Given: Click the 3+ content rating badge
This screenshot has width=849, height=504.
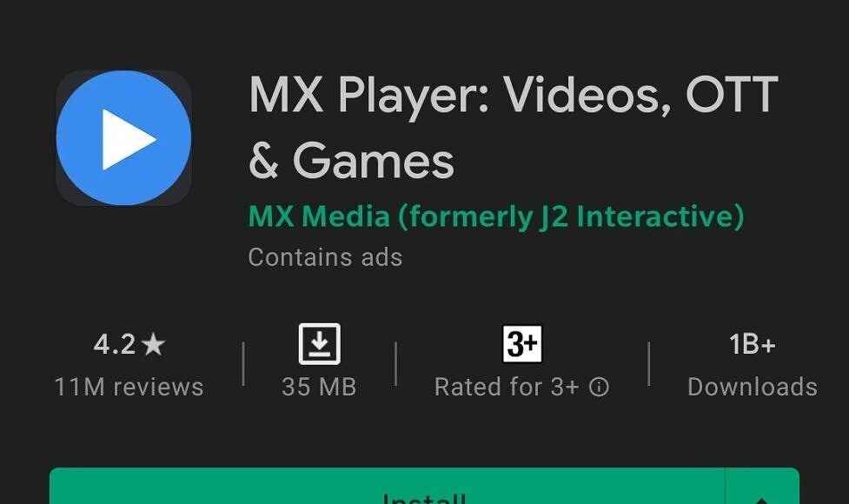Looking at the screenshot, I should 522,344.
